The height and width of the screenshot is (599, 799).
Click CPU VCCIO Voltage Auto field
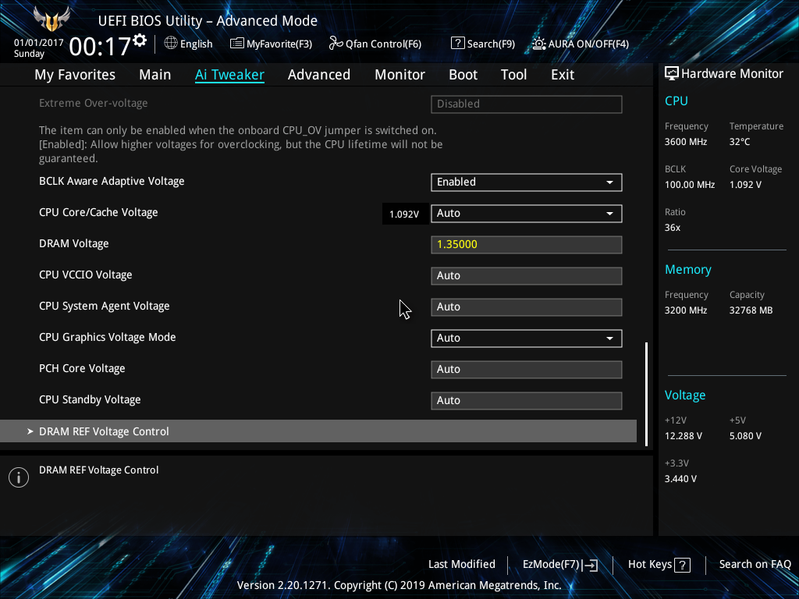[526, 276]
